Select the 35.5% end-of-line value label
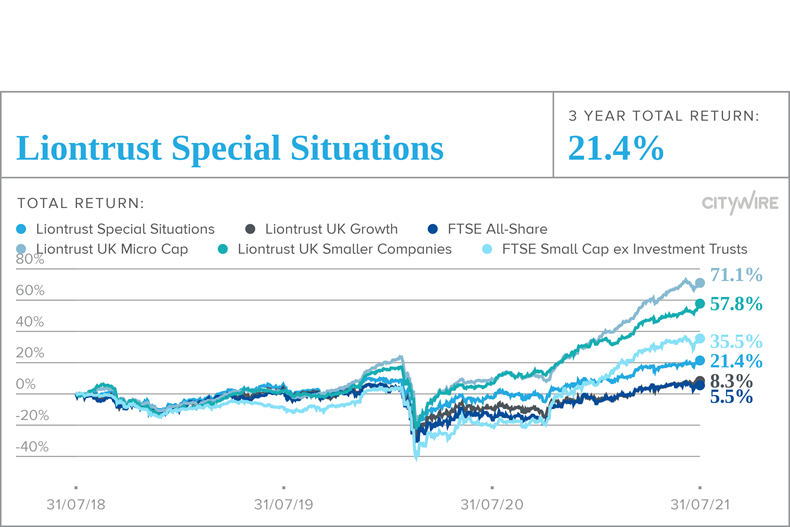Screen dimensions: 790x527 coord(736,341)
